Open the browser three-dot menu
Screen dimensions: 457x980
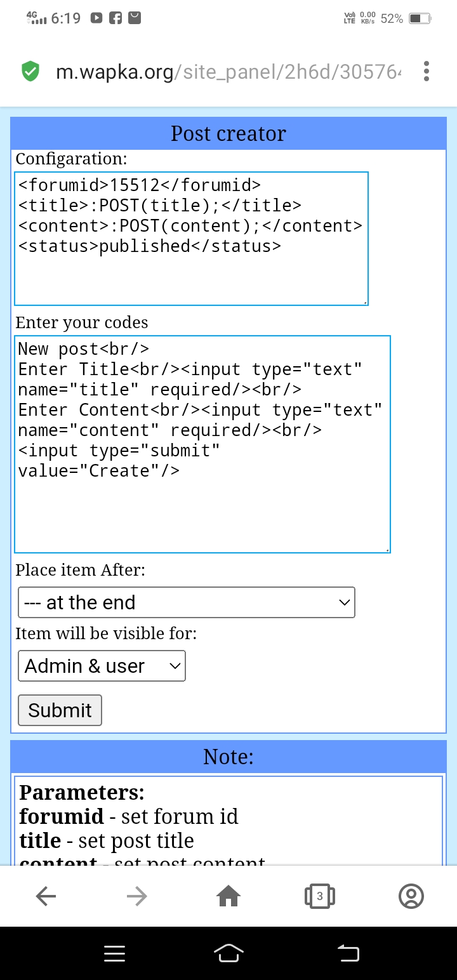pyautogui.click(x=426, y=71)
